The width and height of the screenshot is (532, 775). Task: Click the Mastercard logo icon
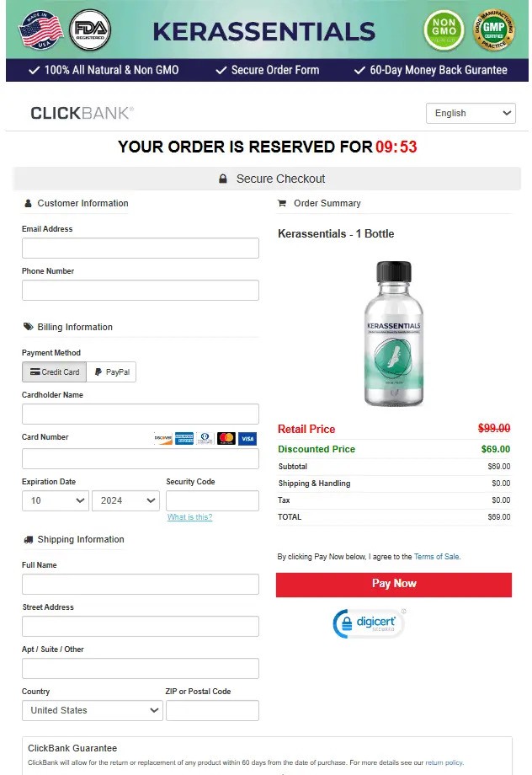click(x=226, y=438)
